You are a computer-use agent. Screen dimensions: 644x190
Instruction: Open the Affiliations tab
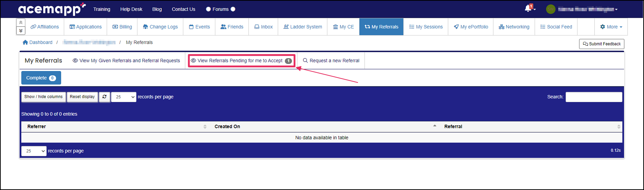[x=45, y=27]
